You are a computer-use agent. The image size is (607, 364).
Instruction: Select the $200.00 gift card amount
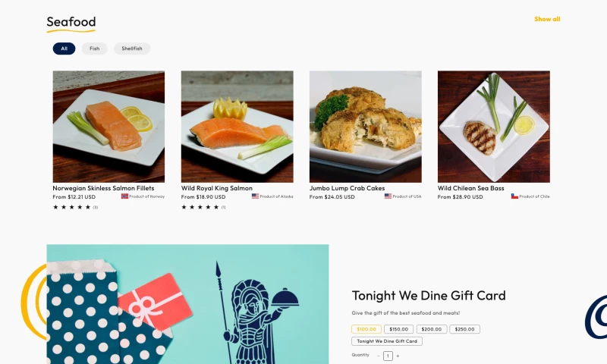[x=432, y=329]
